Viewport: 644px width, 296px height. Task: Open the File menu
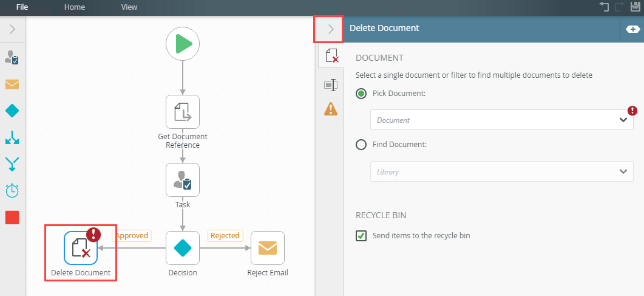click(22, 7)
